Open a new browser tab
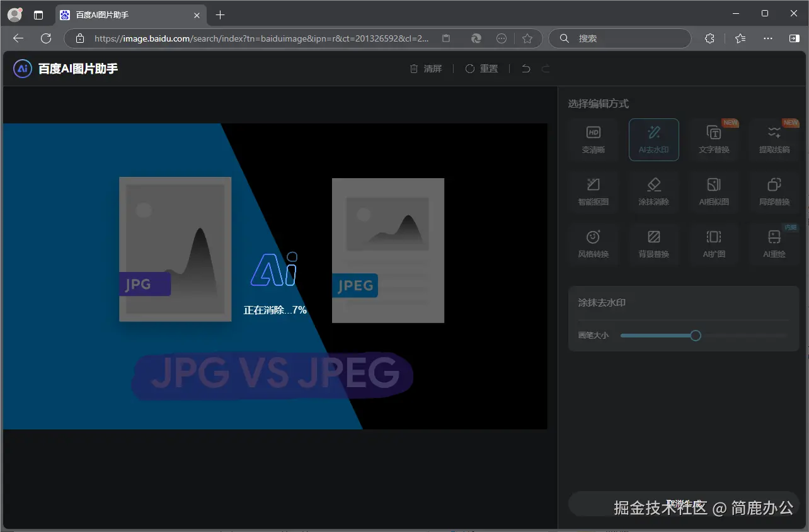Image resolution: width=809 pixels, height=532 pixels. coord(220,14)
